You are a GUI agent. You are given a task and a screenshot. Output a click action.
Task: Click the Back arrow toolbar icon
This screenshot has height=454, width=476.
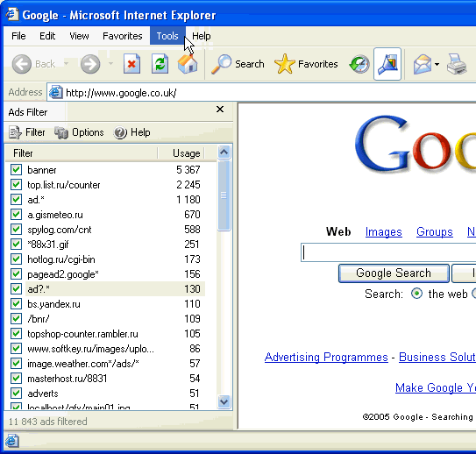click(x=21, y=64)
